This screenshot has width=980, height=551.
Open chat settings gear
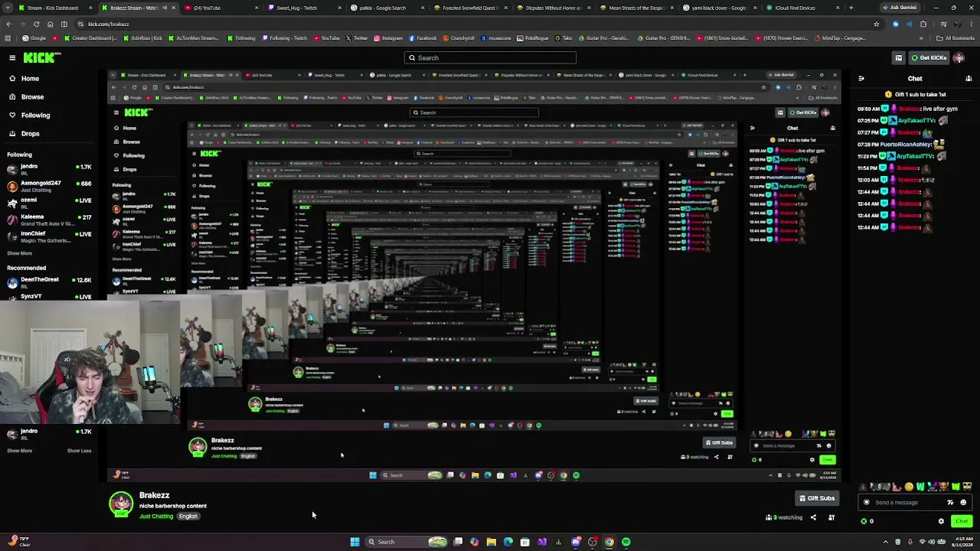942,521
